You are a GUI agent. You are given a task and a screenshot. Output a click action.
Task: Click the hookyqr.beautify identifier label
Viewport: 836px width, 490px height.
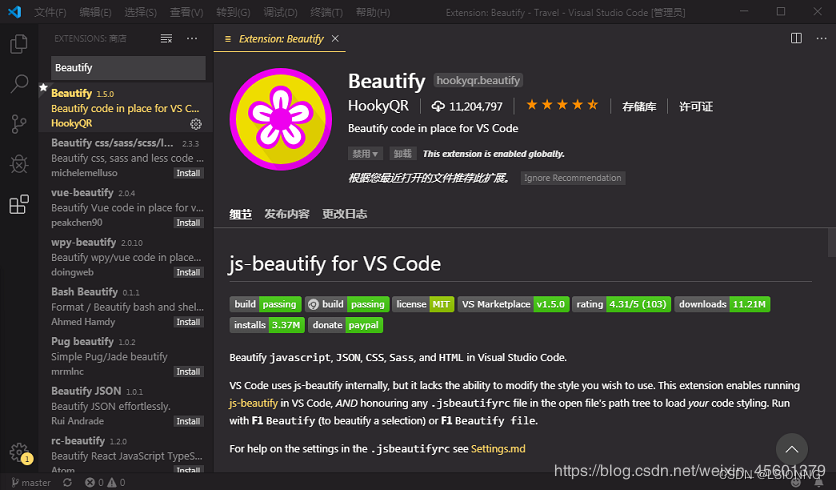(478, 80)
